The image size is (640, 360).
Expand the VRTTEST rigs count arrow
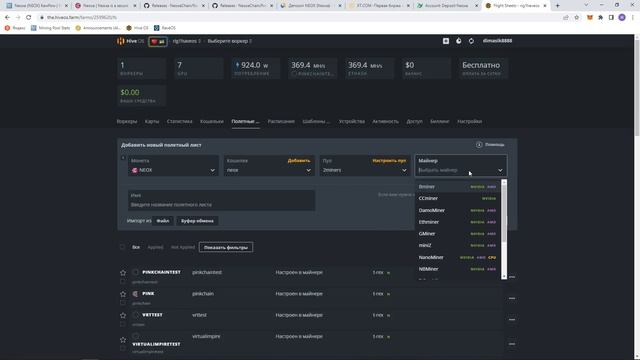388,315
